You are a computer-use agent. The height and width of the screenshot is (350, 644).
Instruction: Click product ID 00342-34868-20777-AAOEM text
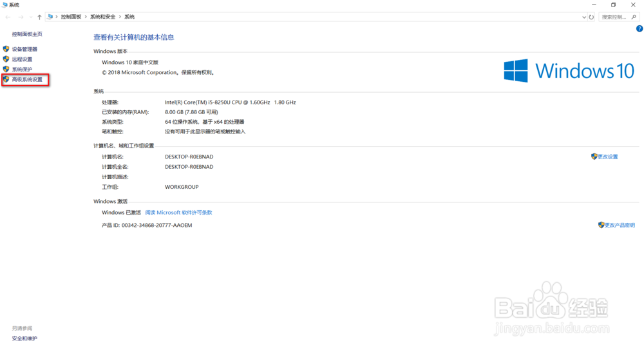tap(157, 226)
